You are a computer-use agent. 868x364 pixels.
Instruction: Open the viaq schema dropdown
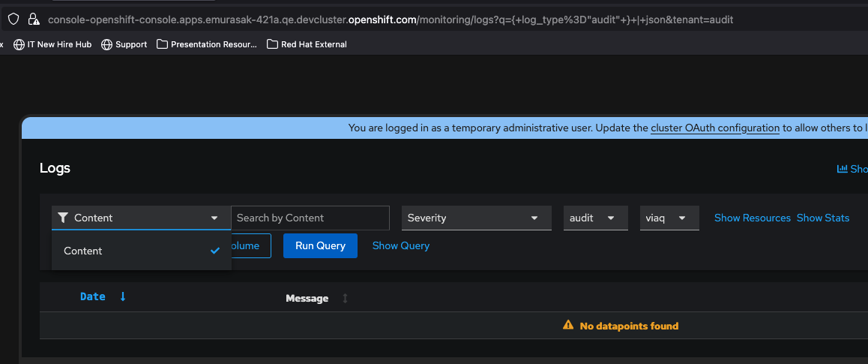[669, 218]
